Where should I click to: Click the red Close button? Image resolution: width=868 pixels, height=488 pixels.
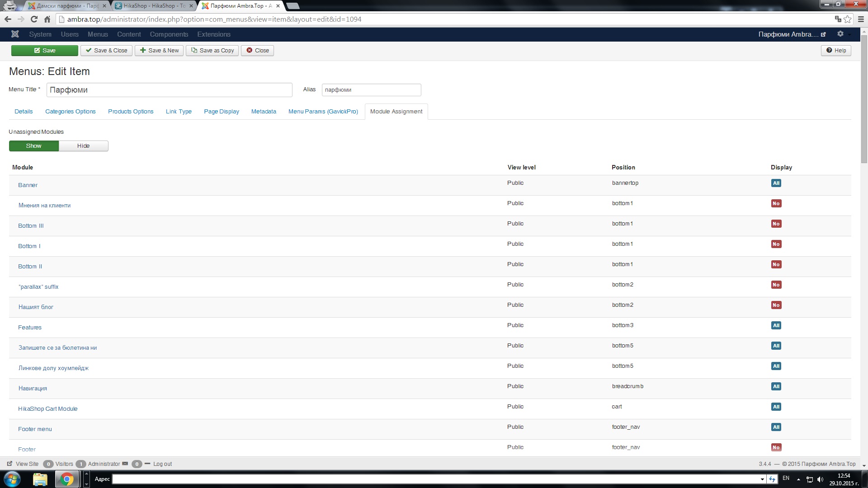coord(258,51)
